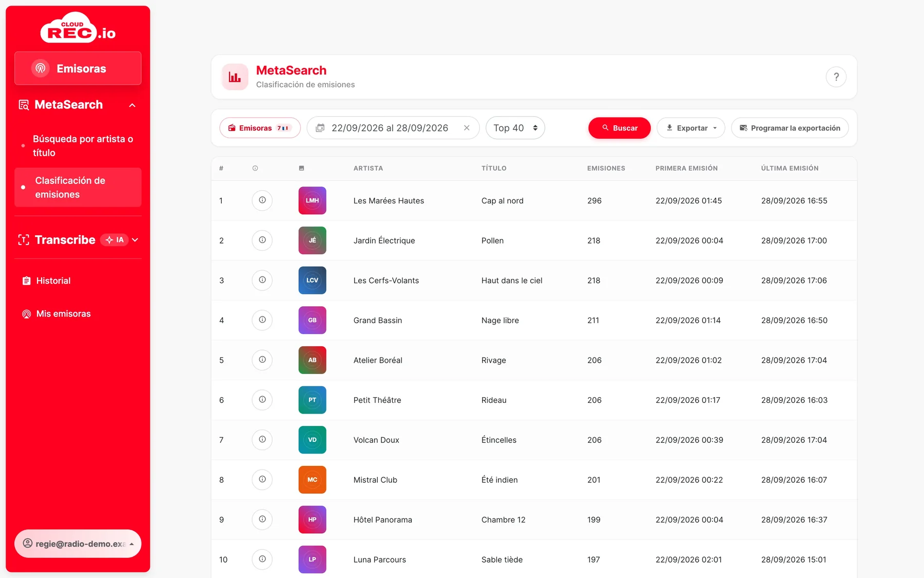Open info icon for Grand Bassin
The width and height of the screenshot is (924, 578).
point(262,320)
